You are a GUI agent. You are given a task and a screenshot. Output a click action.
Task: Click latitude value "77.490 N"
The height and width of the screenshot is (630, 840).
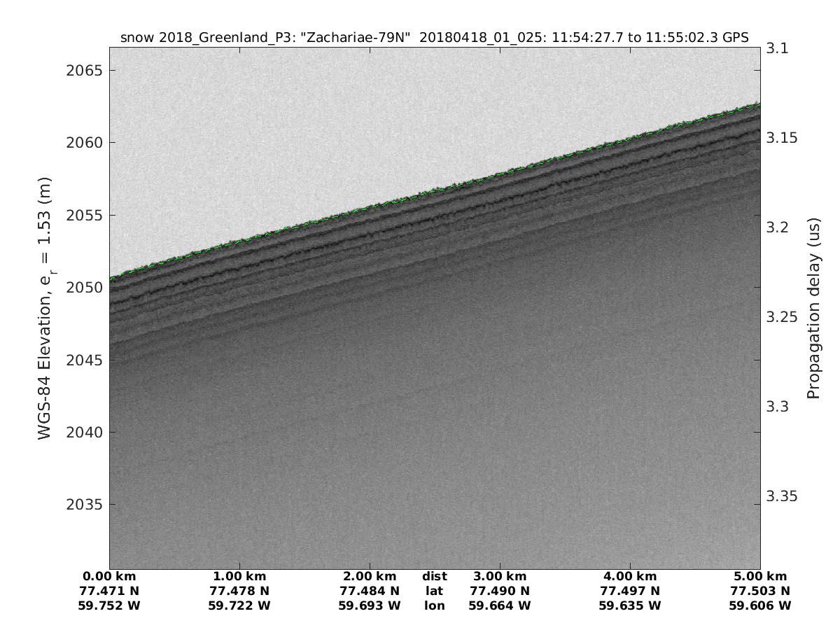(x=500, y=591)
